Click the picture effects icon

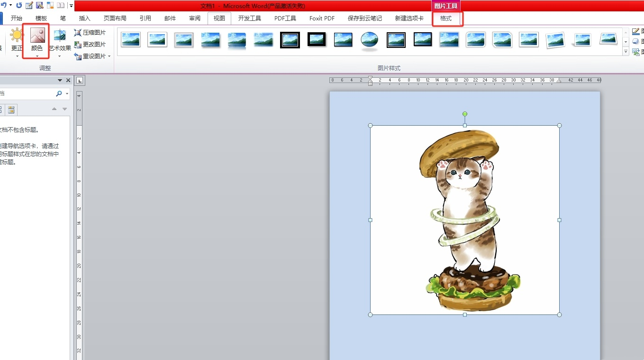click(636, 42)
